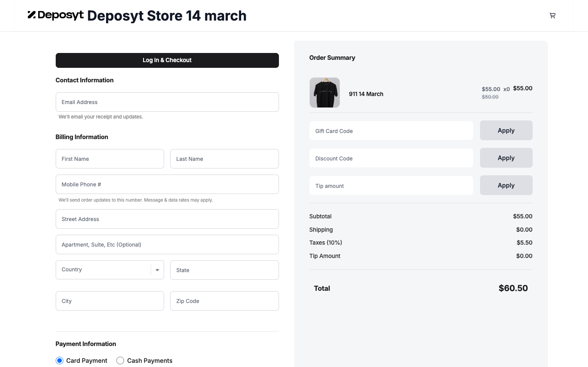588x367 pixels.
Task: Click the Deposyt logo
Action: [x=56, y=15]
